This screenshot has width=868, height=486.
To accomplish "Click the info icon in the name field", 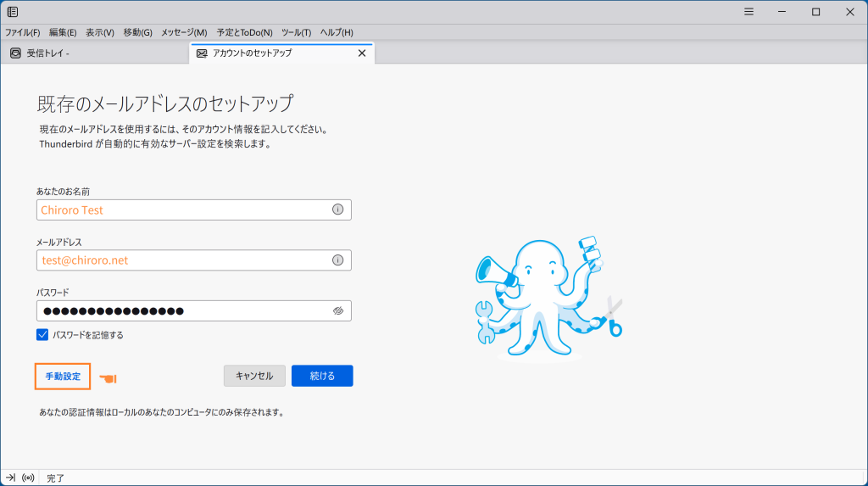I will pyautogui.click(x=337, y=209).
